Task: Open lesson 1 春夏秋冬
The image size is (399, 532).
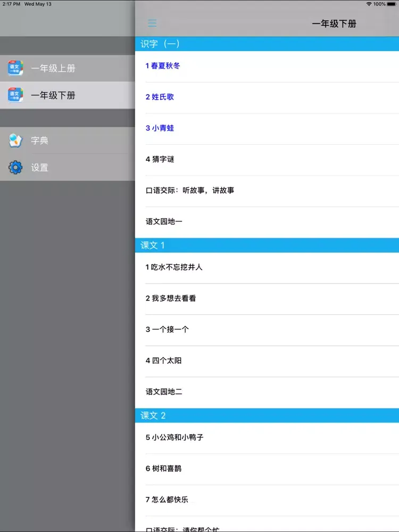Action: [267, 66]
